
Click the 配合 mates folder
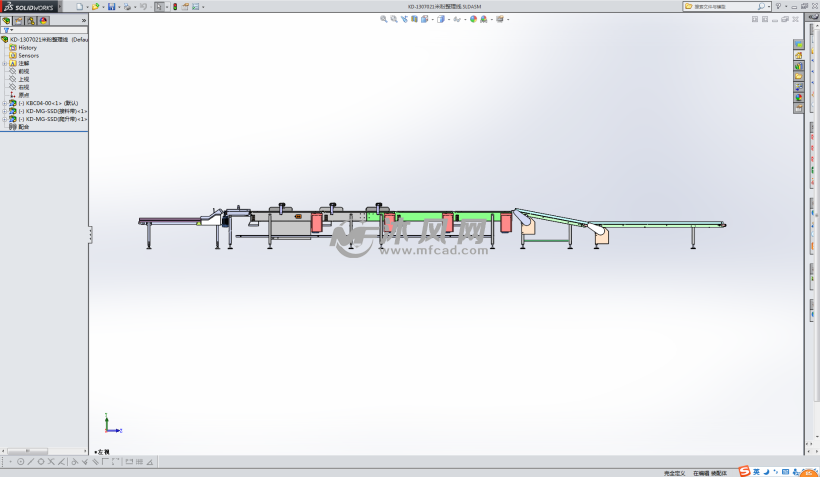click(x=23, y=127)
